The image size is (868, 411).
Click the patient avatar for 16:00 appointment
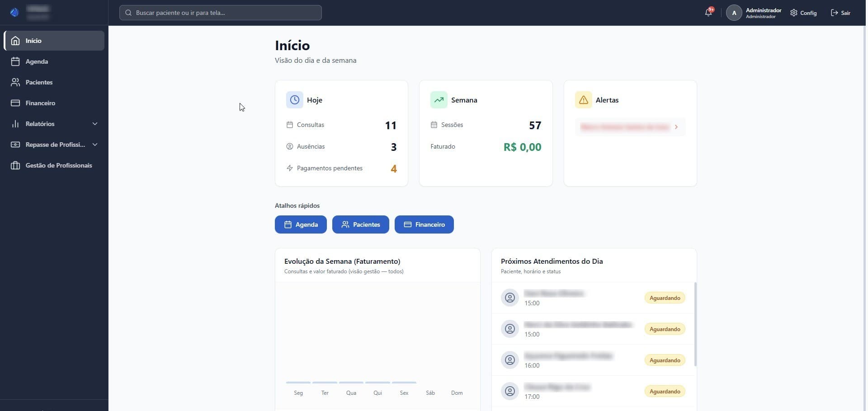(510, 360)
